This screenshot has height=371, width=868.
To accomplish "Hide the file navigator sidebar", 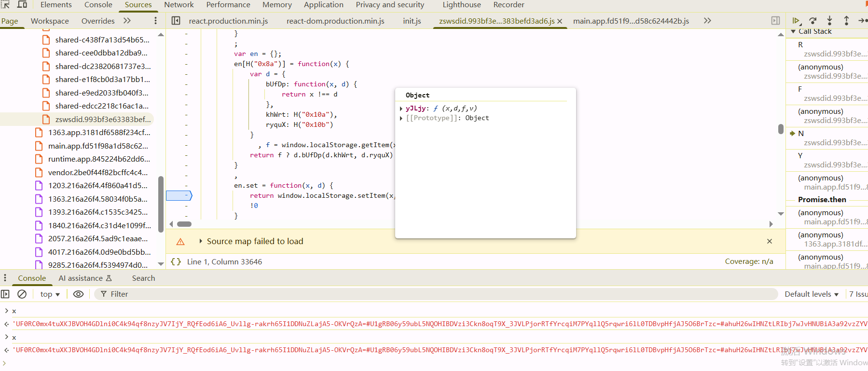I will click(176, 21).
